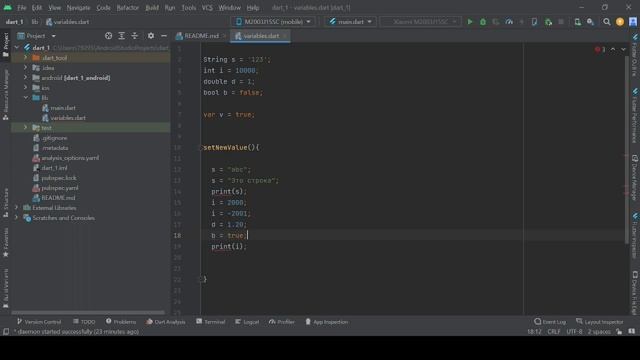Screen dimensions: 640x360
Task: Expand all nodes in Project panel
Action: 122,36
